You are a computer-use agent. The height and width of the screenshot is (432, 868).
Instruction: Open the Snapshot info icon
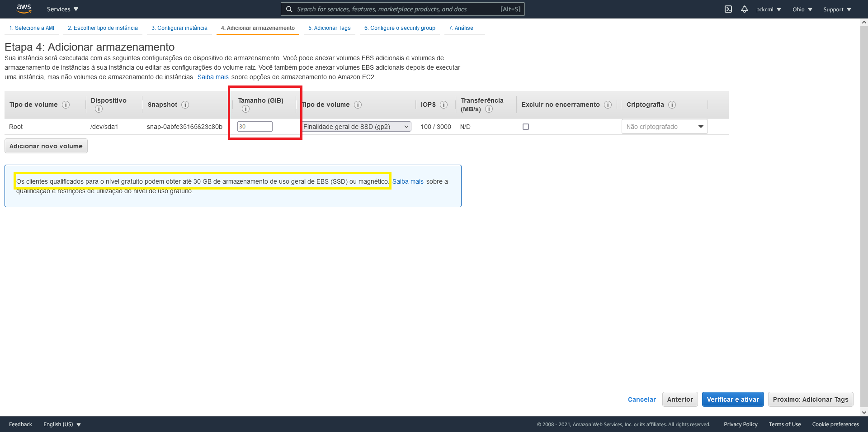tap(185, 104)
